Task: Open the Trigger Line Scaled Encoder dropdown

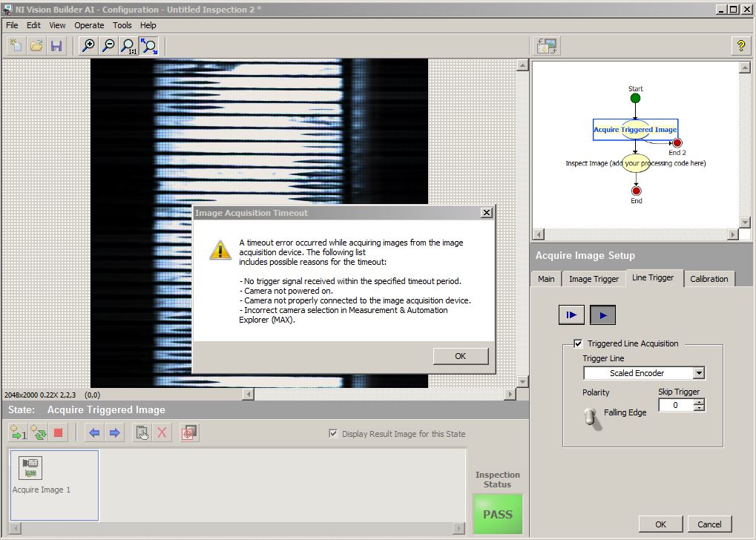Action: (699, 372)
